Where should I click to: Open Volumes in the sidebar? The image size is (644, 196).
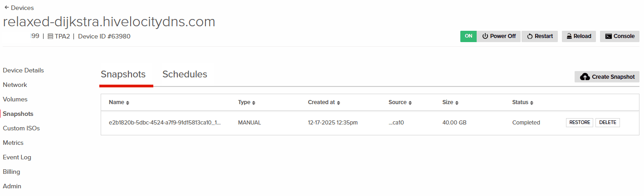point(15,99)
